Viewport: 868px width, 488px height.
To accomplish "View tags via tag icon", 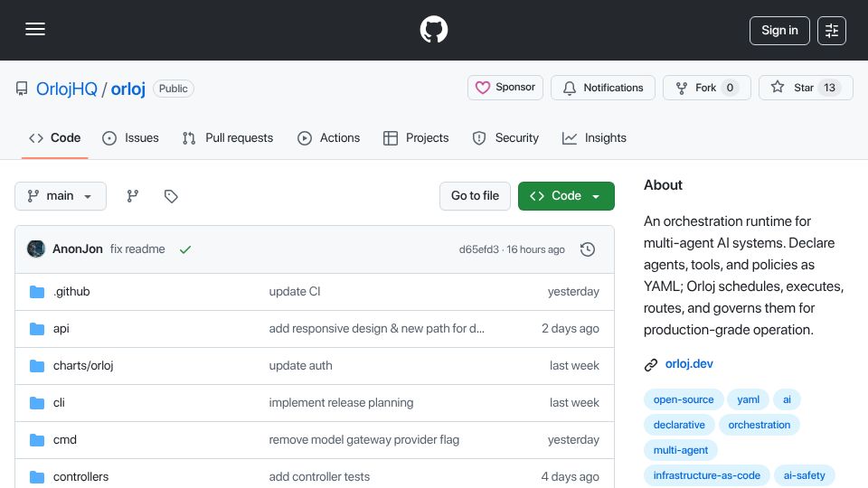I will (x=171, y=196).
